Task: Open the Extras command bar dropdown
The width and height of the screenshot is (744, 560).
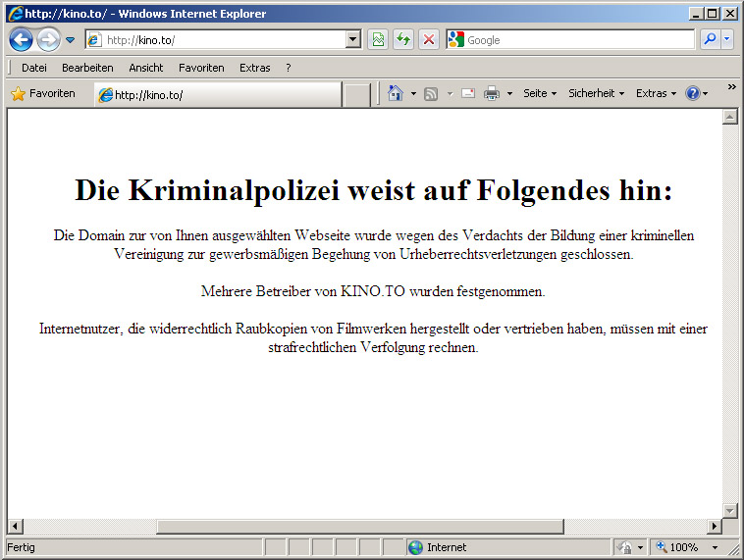Action: [657, 93]
